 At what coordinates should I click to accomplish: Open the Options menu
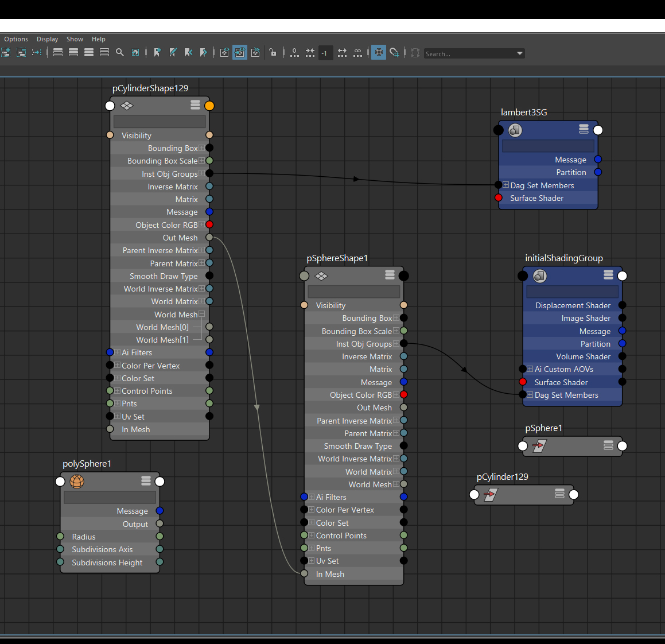click(x=16, y=39)
